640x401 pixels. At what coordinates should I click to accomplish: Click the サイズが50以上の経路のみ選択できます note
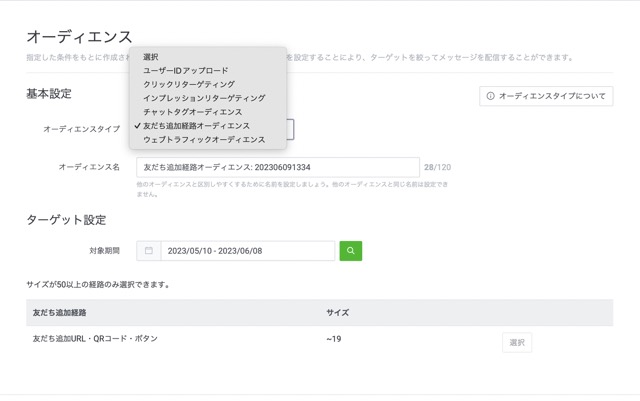98,285
